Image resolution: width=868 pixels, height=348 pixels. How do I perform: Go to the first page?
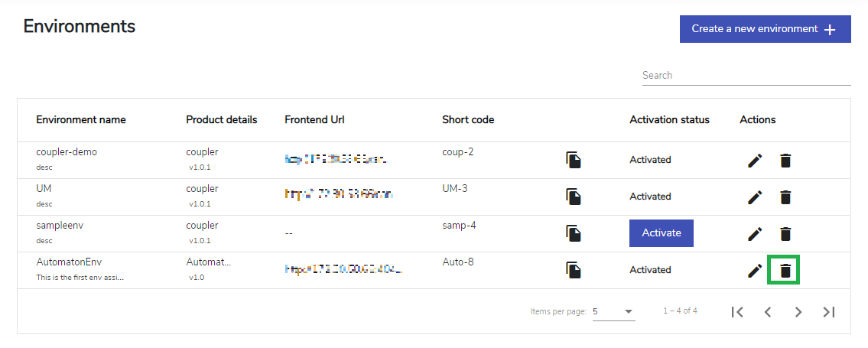coord(736,312)
